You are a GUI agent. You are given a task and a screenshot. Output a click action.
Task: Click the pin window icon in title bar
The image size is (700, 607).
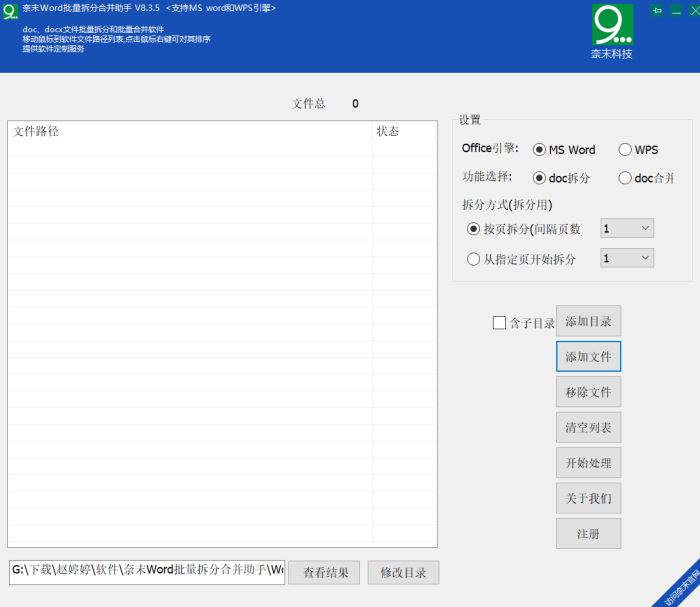[657, 11]
